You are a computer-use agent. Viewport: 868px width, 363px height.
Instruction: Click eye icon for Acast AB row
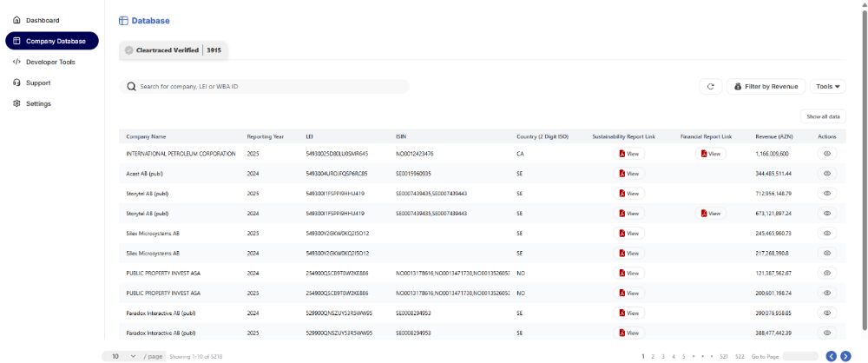tap(827, 174)
